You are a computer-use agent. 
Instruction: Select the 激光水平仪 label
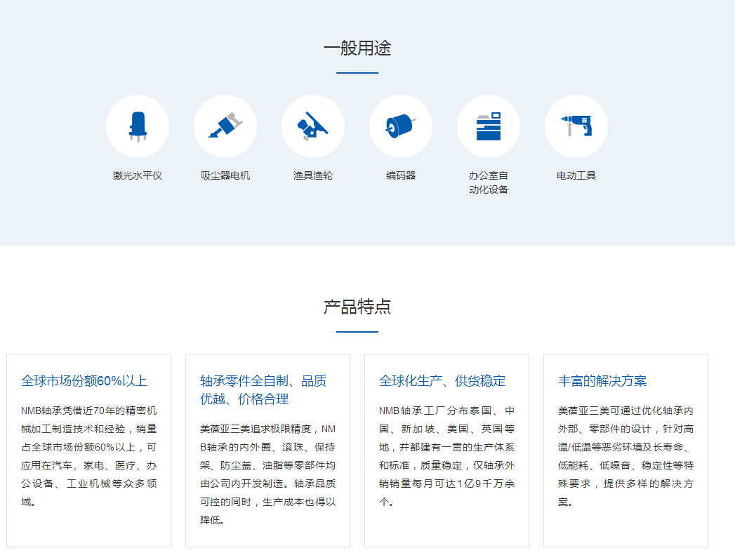[138, 175]
